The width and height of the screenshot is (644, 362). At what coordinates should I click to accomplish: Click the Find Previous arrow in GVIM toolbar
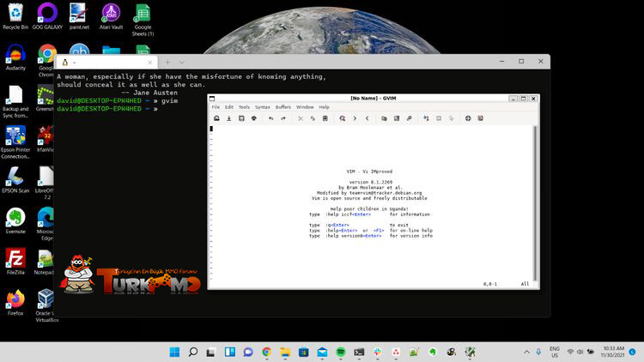(x=368, y=118)
